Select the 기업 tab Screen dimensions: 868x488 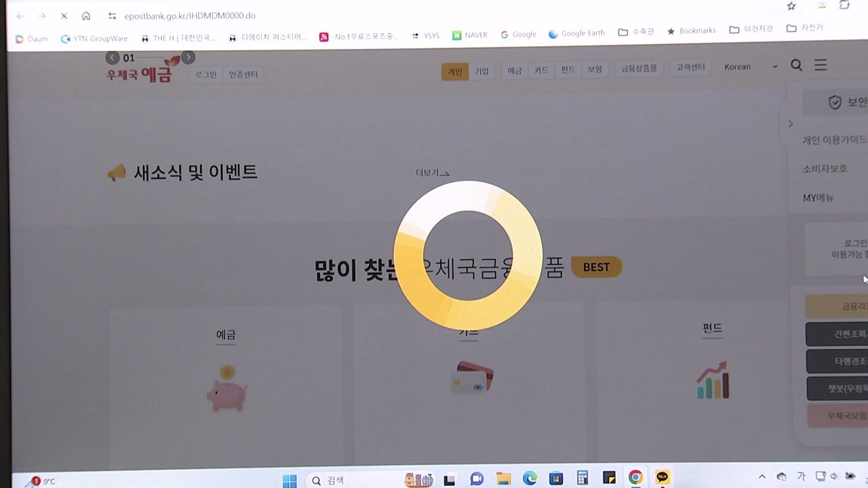(481, 71)
